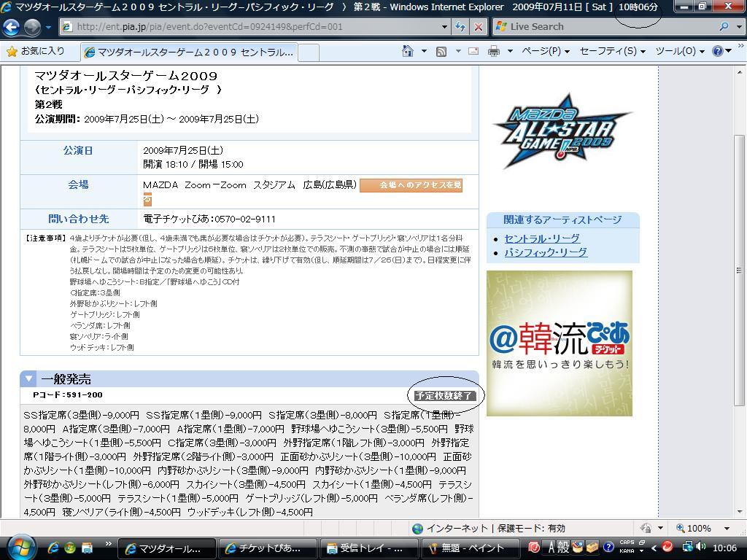
Task: Launch Internet Explorer from Quick Launch
Action: click(53, 548)
